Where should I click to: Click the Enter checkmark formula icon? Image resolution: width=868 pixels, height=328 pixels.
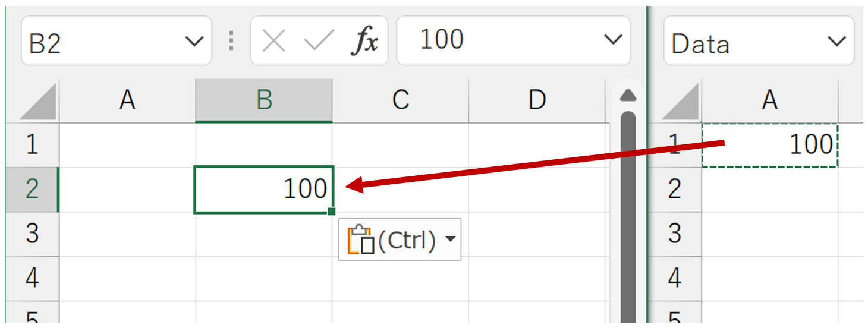coord(319,41)
